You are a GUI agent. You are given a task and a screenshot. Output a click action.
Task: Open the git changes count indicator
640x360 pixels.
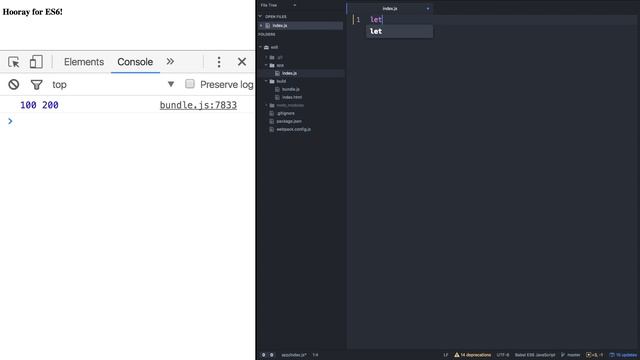point(594,355)
